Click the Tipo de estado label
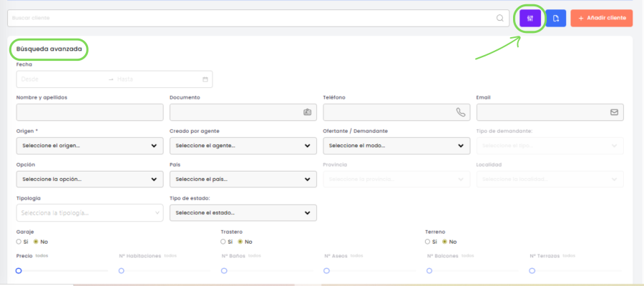 190,198
